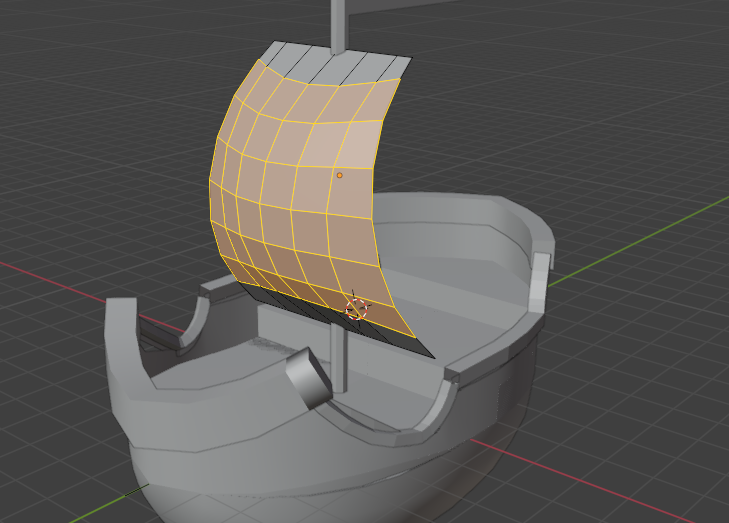Click the mast pole below the sail
The height and width of the screenshot is (523, 729).
pos(339,357)
